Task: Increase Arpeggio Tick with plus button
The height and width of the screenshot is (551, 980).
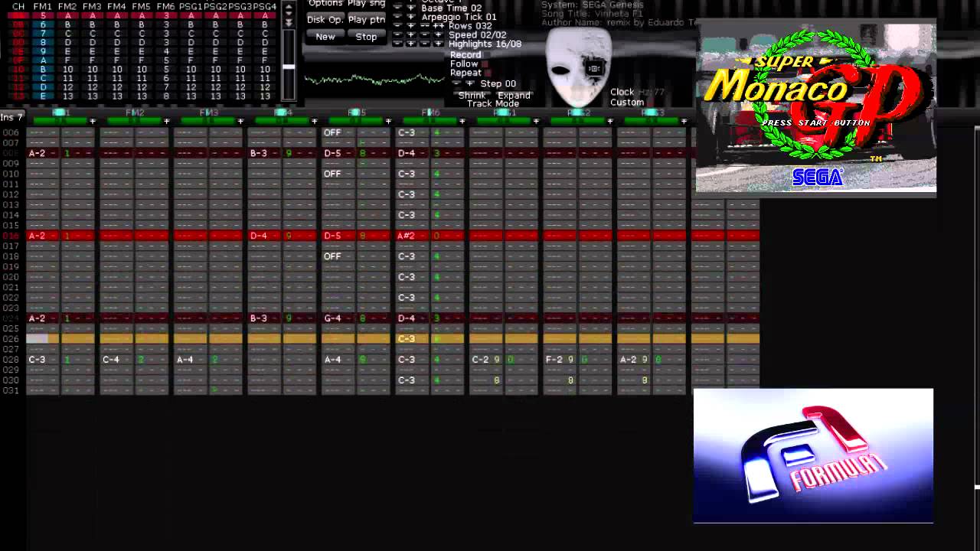Action: coord(410,16)
